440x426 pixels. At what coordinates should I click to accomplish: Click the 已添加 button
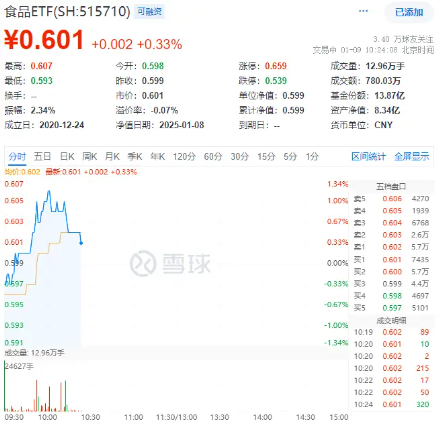(x=409, y=12)
